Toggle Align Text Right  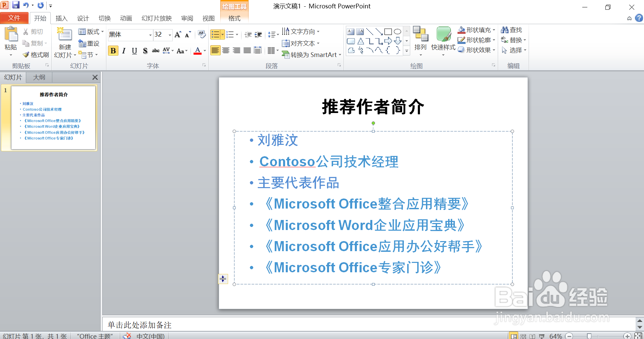coord(236,50)
